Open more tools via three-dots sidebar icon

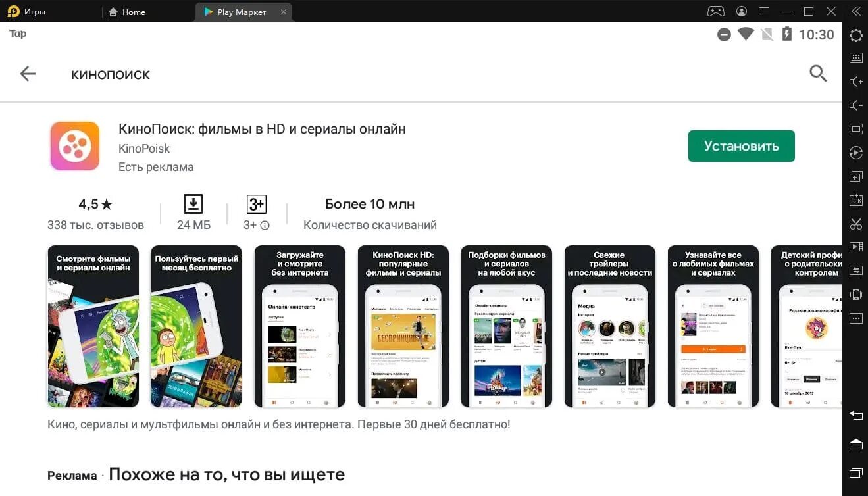(x=855, y=318)
